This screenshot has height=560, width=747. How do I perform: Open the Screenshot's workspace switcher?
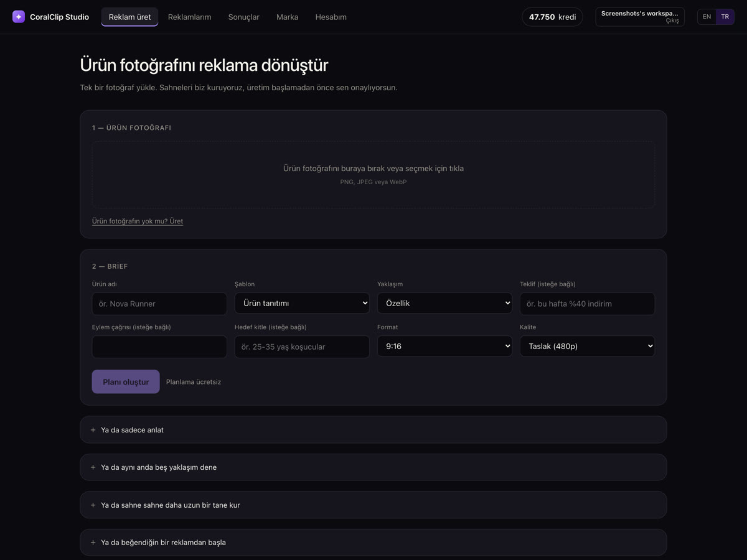pos(640,17)
